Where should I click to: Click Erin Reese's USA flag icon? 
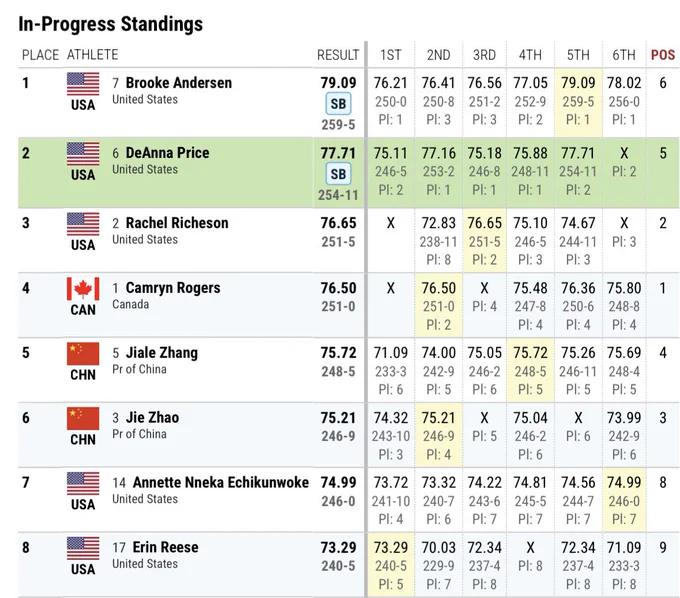click(x=83, y=548)
